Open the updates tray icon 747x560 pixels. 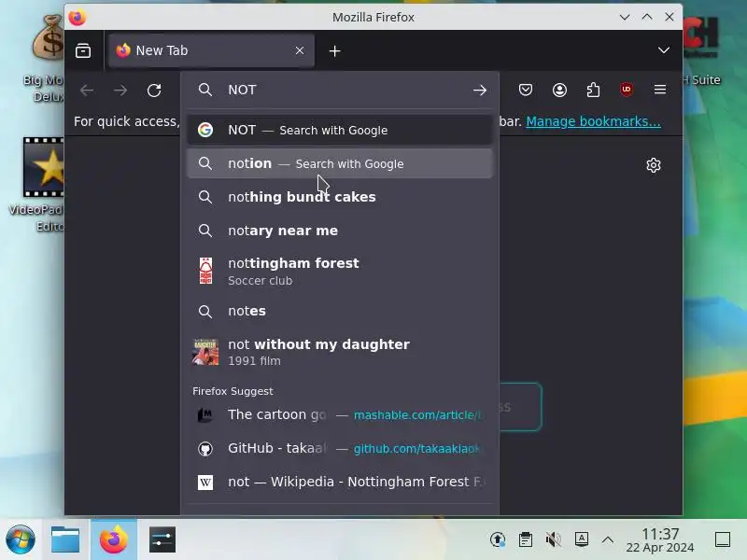tap(498, 539)
